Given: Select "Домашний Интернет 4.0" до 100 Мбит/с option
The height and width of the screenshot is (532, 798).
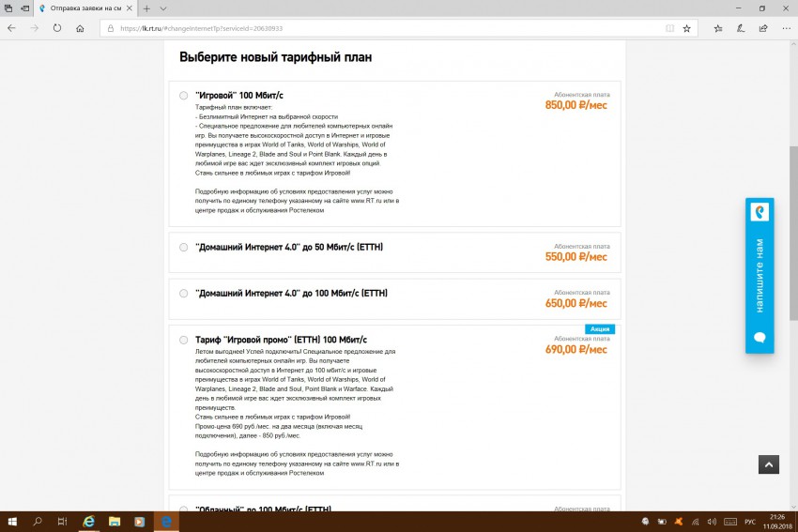Looking at the screenshot, I should click(183, 294).
